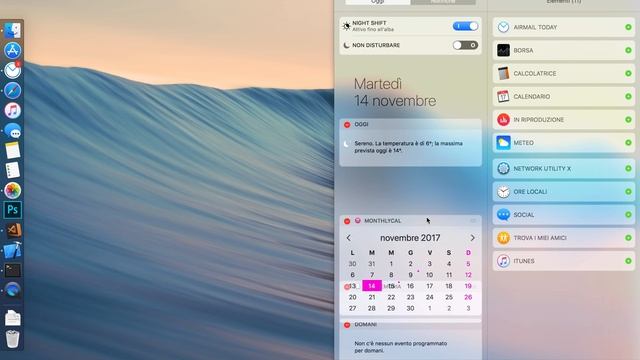Remove the MonthlyCal widget with its red minus
The width and height of the screenshot is (640, 360).
347,221
